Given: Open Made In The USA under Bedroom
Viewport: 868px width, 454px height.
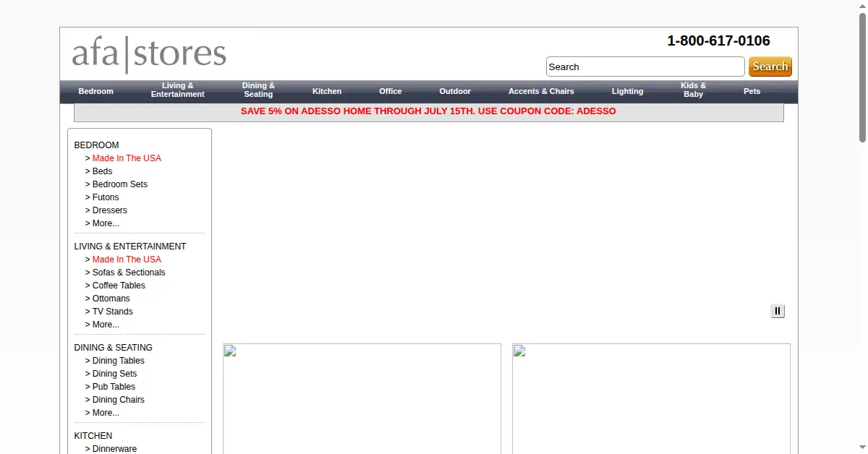Looking at the screenshot, I should coord(127,158).
